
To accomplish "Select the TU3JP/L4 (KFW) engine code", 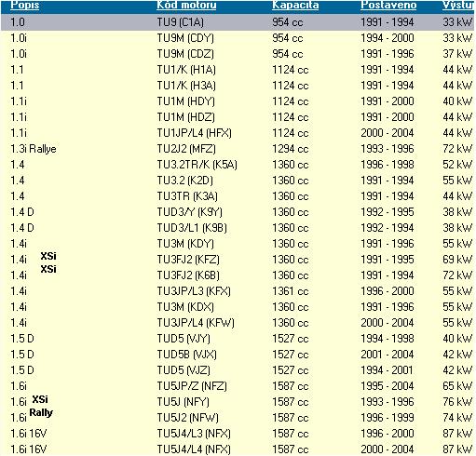I will pos(196,323).
